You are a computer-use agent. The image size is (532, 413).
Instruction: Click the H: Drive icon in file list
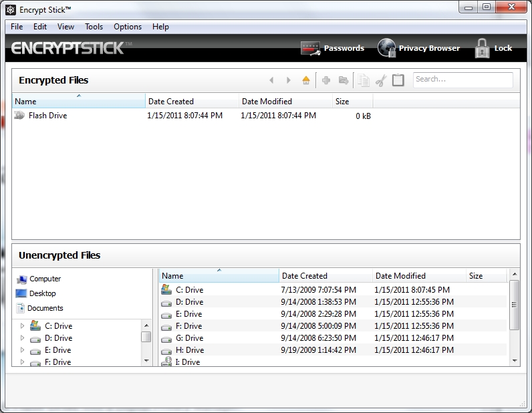point(166,351)
